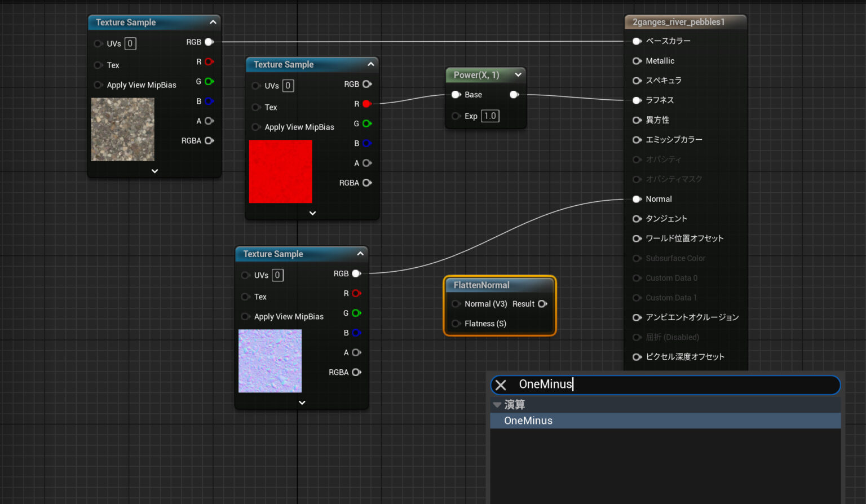Click the RGB output pin on top Texture Sample

click(x=209, y=41)
